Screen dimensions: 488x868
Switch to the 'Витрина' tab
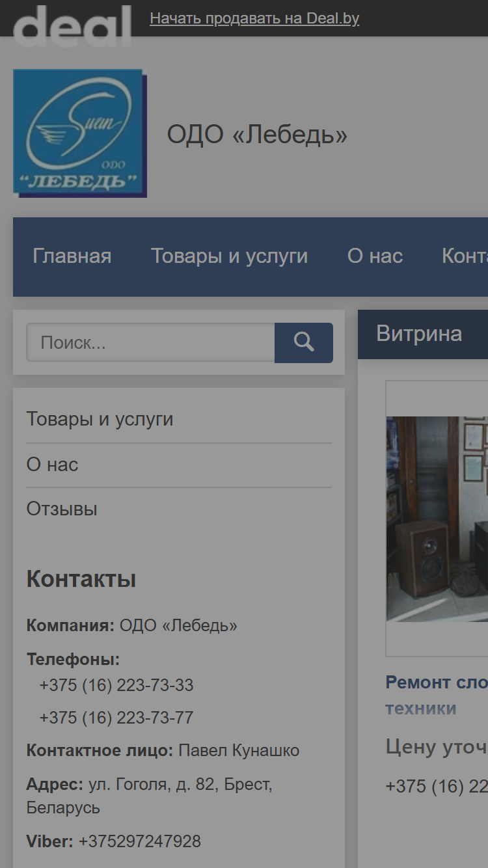tap(419, 334)
